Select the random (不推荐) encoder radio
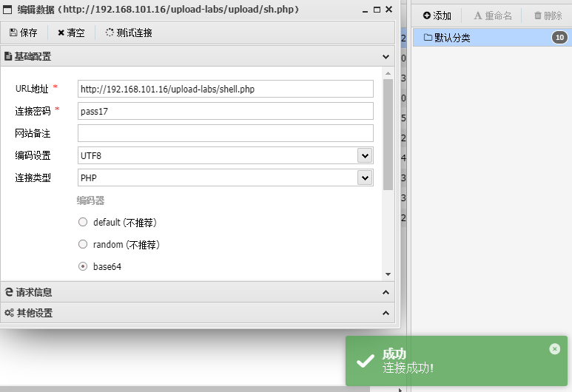Screen dimensions: 572x392 tap(83, 244)
